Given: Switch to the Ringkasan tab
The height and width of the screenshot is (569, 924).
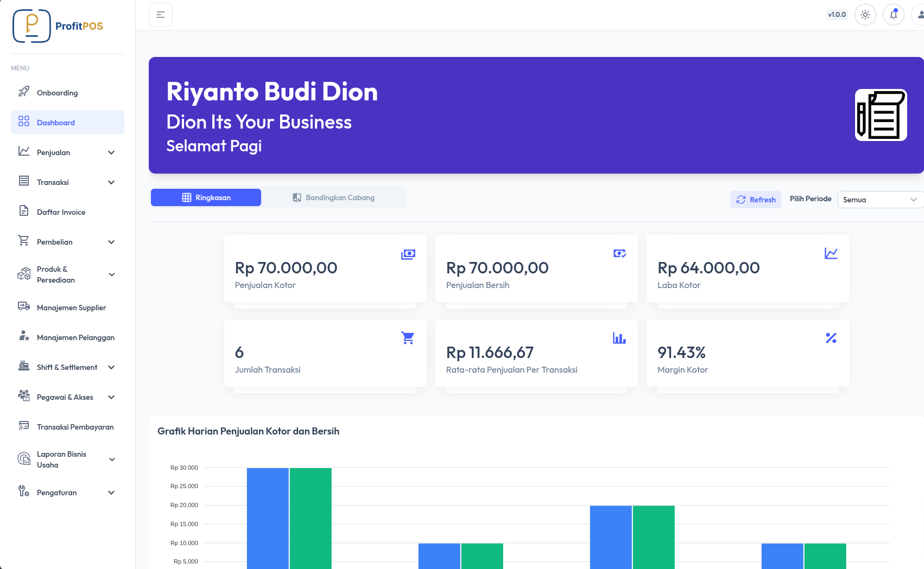Looking at the screenshot, I should (206, 197).
